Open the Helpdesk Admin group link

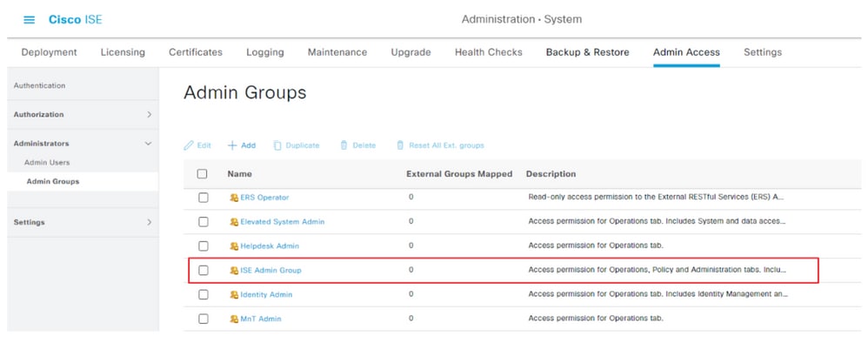(x=270, y=246)
